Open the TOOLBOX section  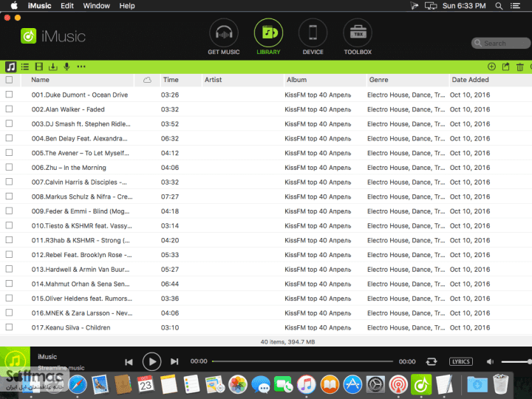tap(358, 37)
